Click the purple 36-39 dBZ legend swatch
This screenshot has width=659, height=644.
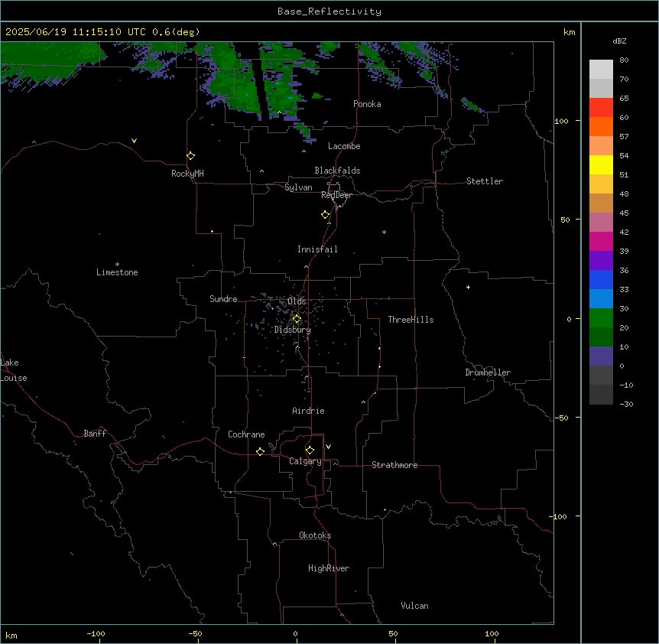coord(601,261)
